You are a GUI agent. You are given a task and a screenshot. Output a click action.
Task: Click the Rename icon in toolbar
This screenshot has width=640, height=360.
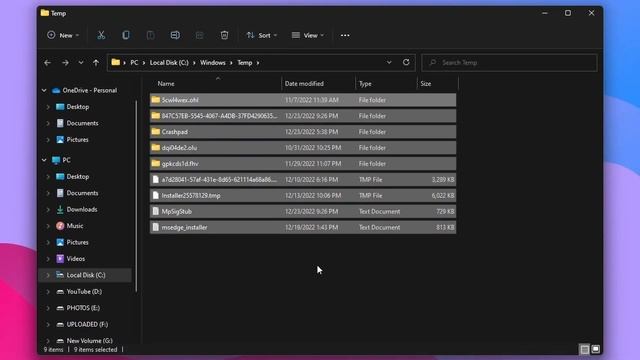coord(175,36)
